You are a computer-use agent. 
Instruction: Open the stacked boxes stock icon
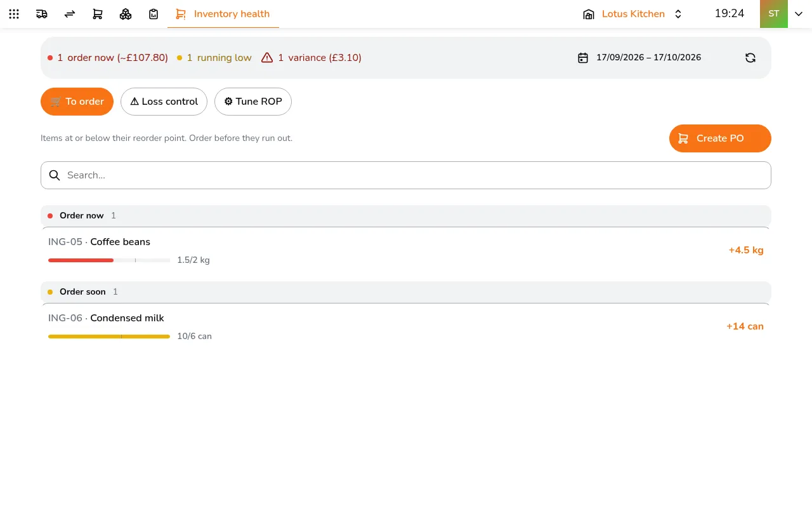point(126,14)
